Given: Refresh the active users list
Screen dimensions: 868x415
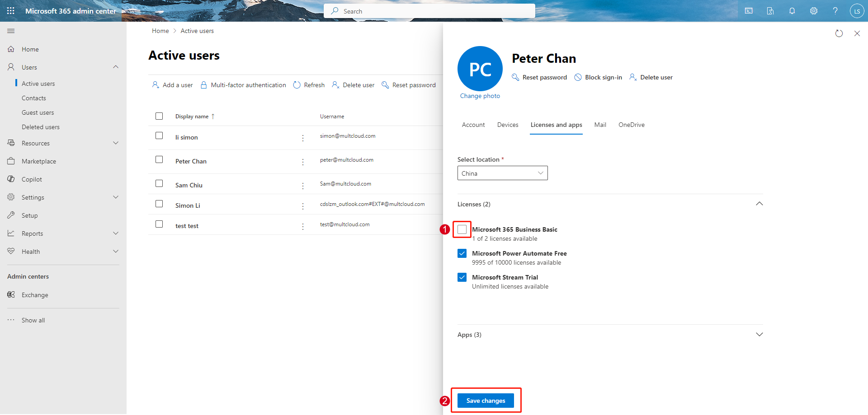Looking at the screenshot, I should tap(309, 85).
